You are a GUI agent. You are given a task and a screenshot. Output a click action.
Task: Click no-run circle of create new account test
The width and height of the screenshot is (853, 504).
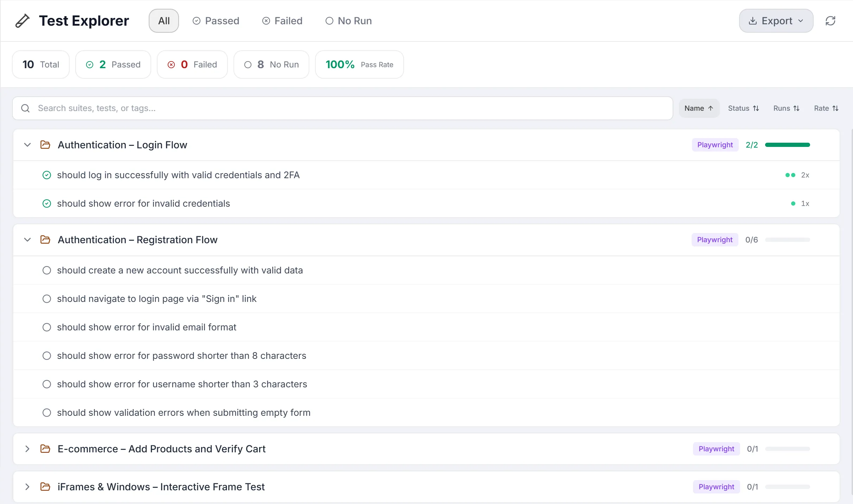click(x=47, y=270)
